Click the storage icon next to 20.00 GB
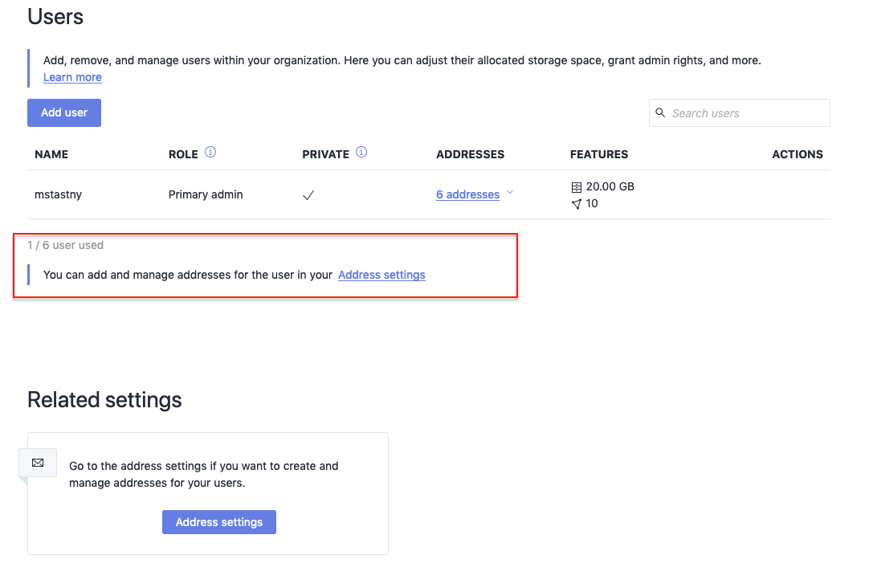Viewport: 873px width, 588px height. point(577,186)
